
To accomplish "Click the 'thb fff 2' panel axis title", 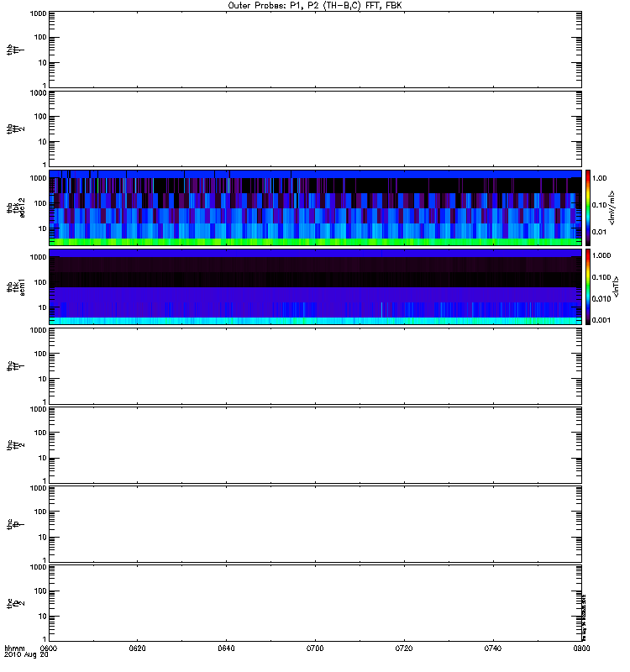I will [16, 129].
